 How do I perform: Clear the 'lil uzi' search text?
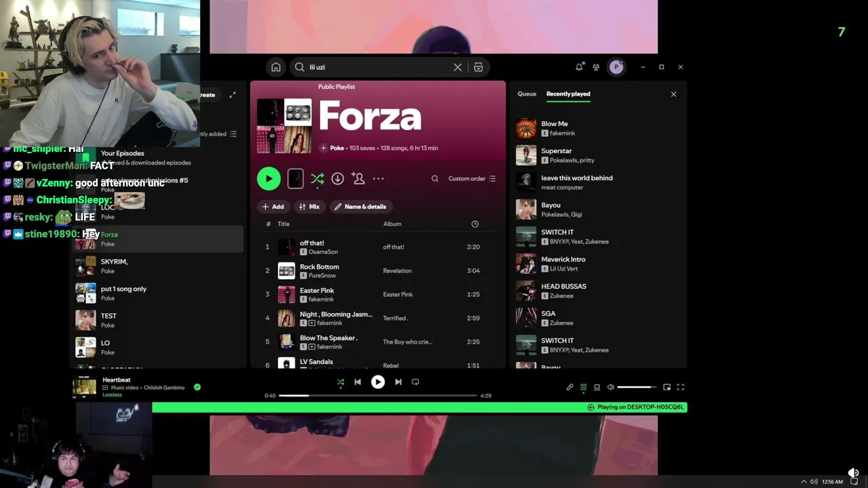pos(458,67)
